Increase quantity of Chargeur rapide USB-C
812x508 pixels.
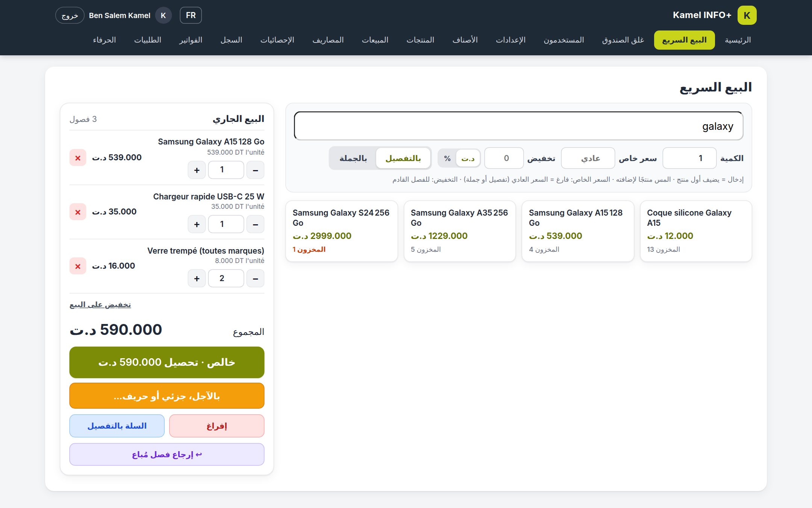(197, 224)
